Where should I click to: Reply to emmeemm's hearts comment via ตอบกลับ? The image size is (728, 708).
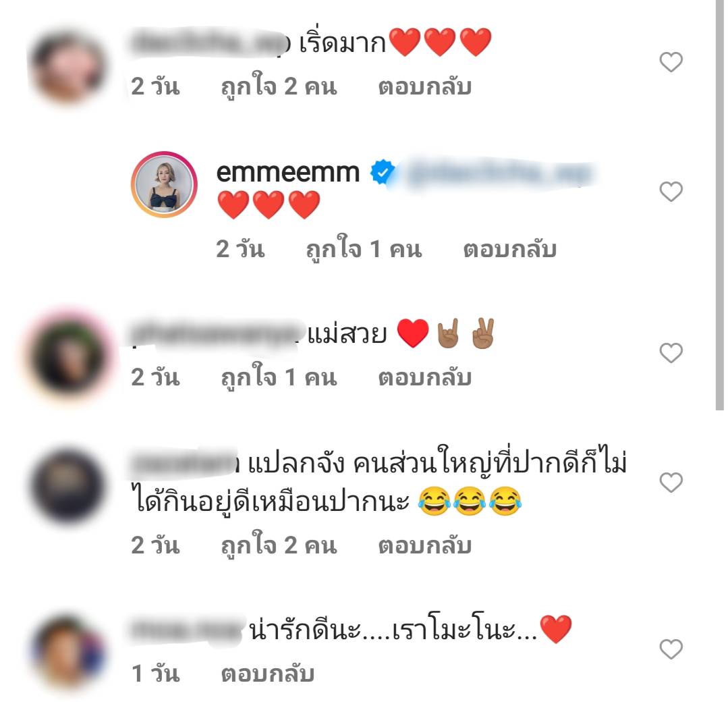[510, 250]
